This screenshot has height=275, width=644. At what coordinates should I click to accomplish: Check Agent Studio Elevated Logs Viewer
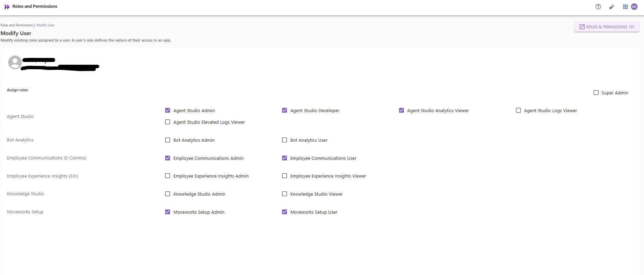(x=167, y=122)
